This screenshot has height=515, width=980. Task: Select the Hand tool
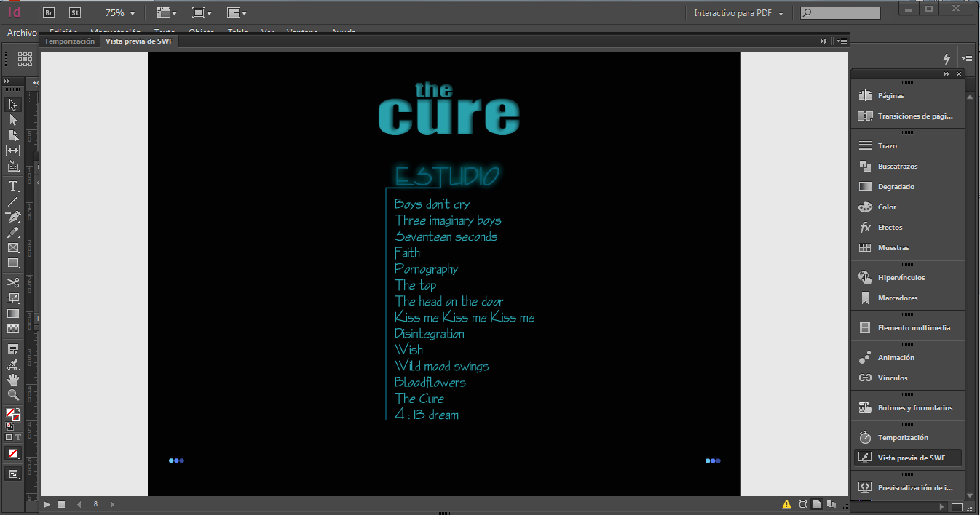click(x=13, y=380)
